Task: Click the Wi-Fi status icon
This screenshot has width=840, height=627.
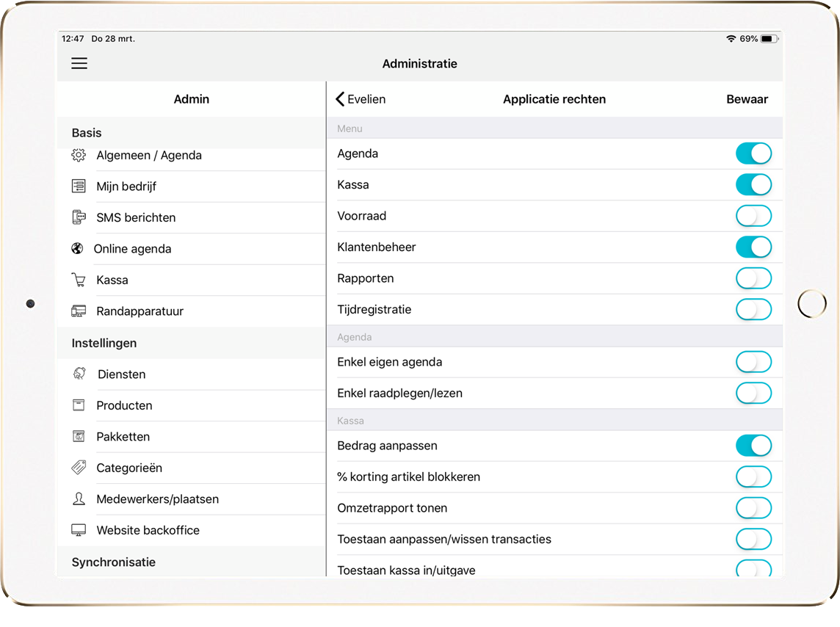Action: point(731,39)
